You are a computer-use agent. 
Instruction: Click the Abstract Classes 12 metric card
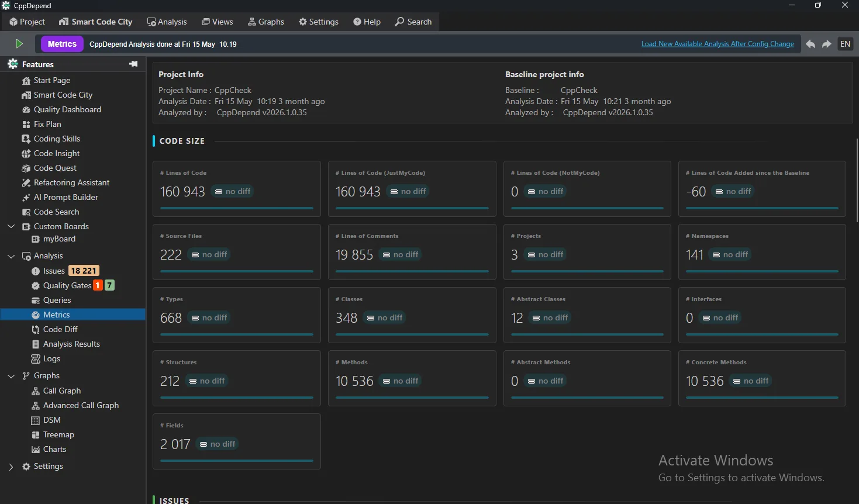tap(587, 315)
